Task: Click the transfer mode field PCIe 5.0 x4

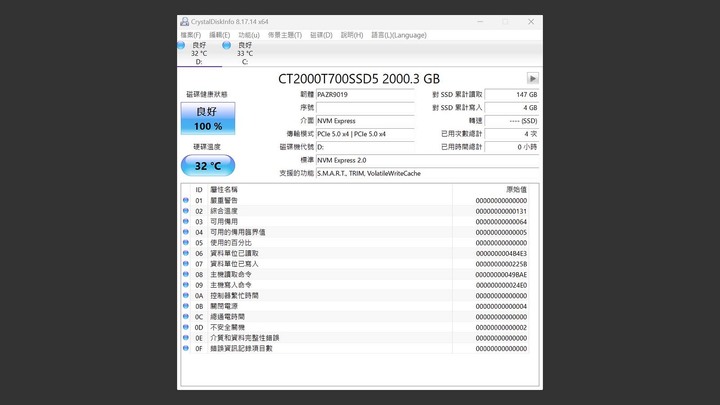Action: (365, 134)
